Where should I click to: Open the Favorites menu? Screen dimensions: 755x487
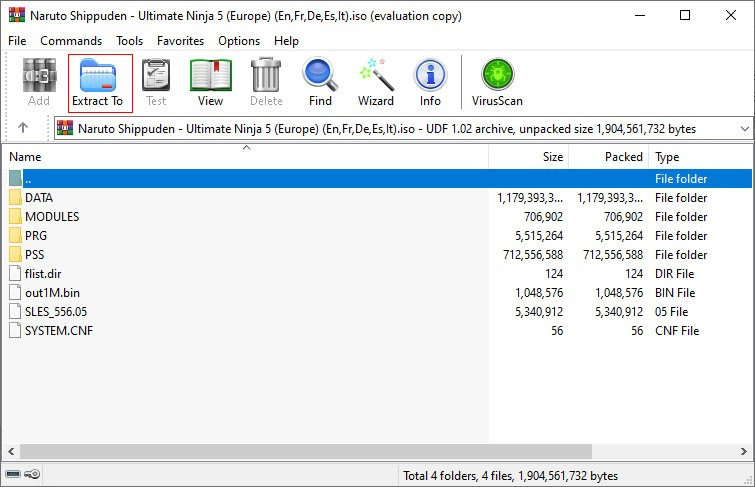click(181, 41)
